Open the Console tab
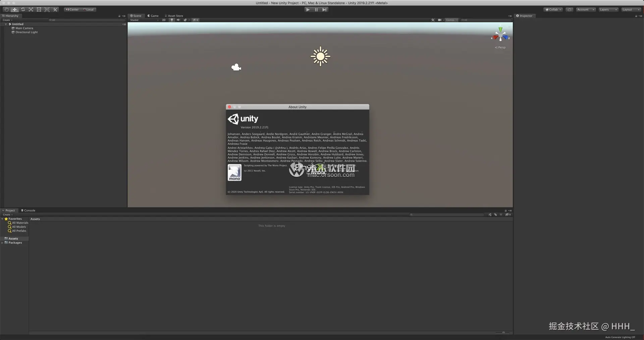This screenshot has height=340, width=644. click(28, 210)
